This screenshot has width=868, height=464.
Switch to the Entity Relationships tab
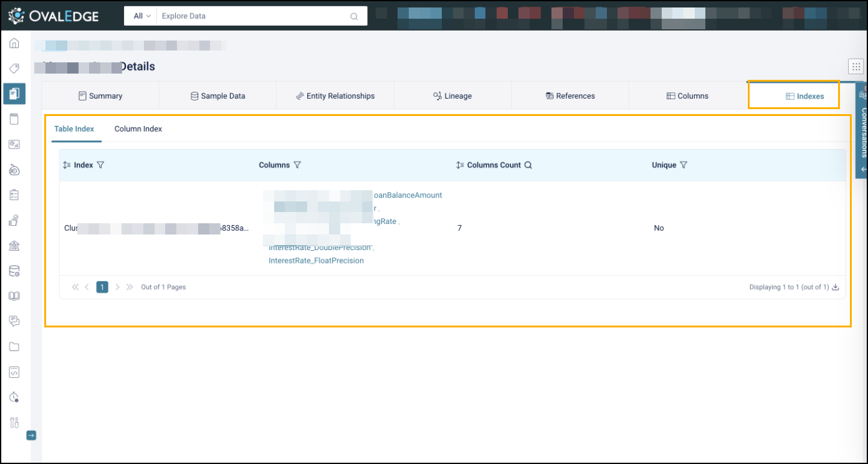tap(335, 96)
